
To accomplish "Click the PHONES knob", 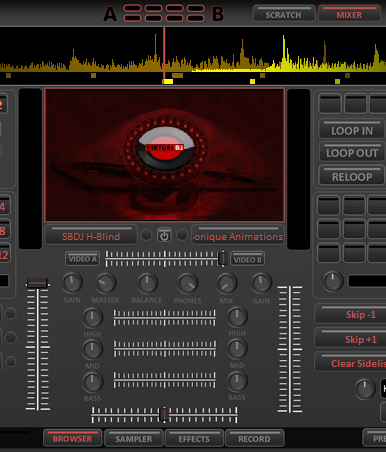I will click(x=188, y=283).
